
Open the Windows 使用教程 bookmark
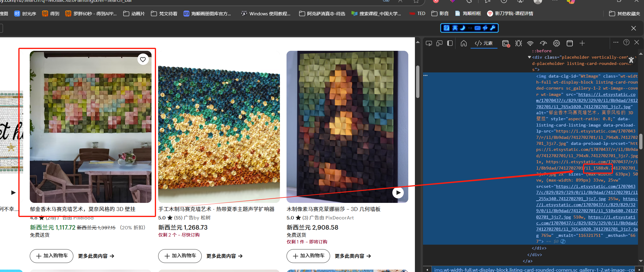pyautogui.click(x=266, y=14)
